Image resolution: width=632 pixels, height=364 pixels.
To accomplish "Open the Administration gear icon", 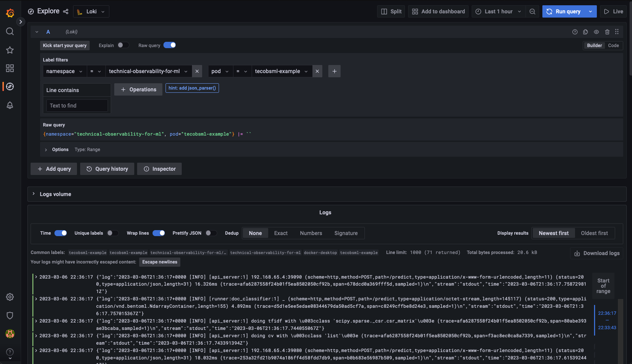I will point(10,297).
